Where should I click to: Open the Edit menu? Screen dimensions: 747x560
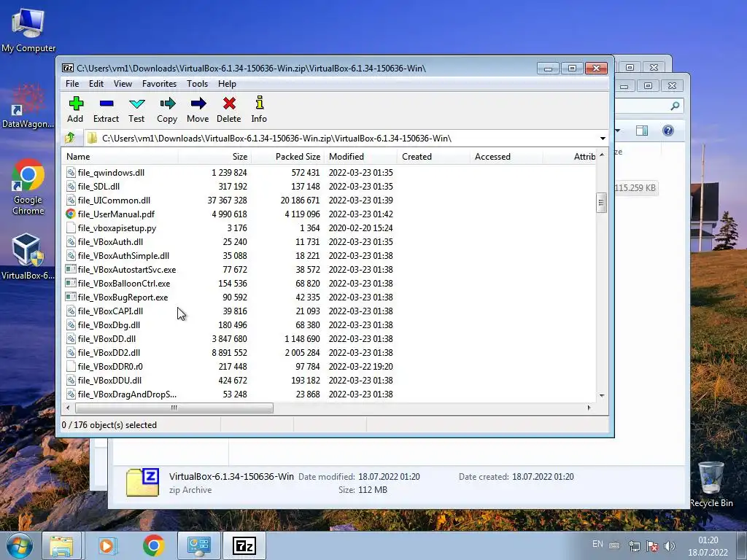[x=96, y=84]
